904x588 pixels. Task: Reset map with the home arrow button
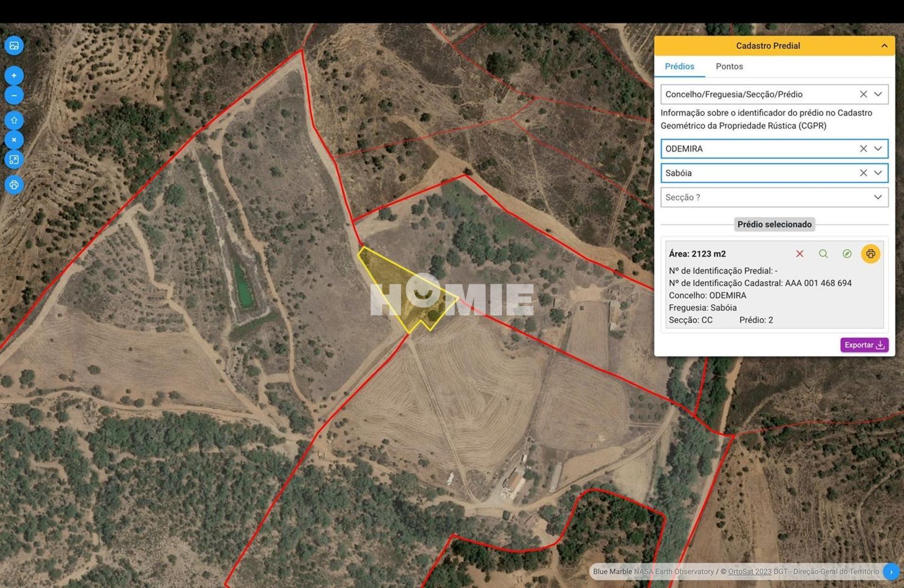(14, 121)
